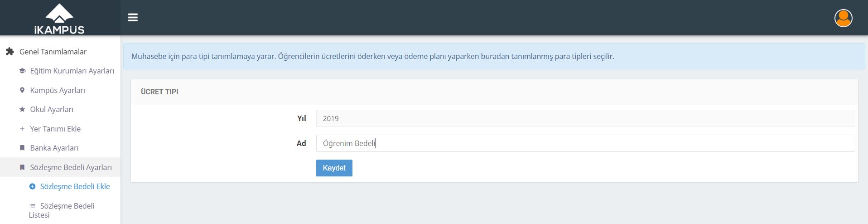Click the blue plus circle icon for Sözleşme Bedeli Ekle
This screenshot has height=224, width=868.
pyautogui.click(x=32, y=186)
